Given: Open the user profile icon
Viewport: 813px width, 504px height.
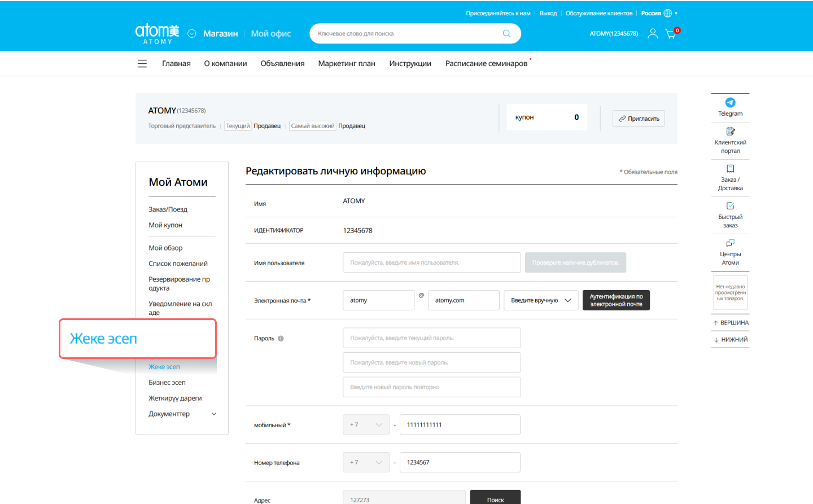Looking at the screenshot, I should pyautogui.click(x=653, y=34).
